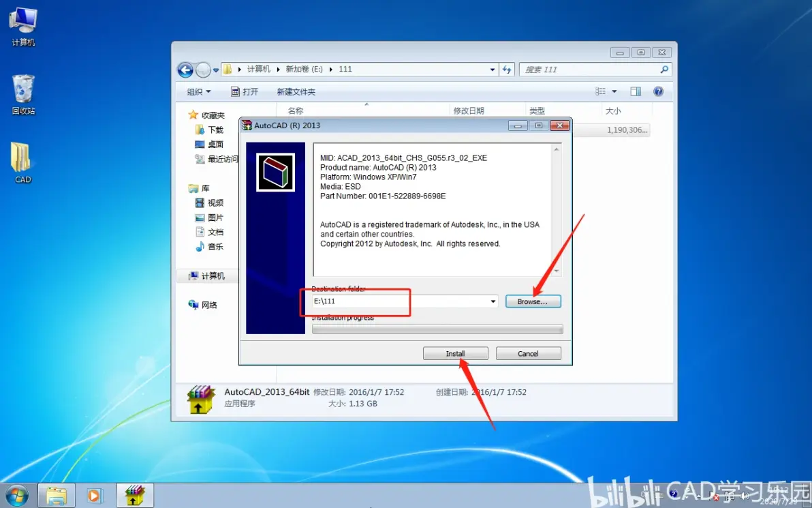
Task: Click the installer title bar icon
Action: point(247,125)
